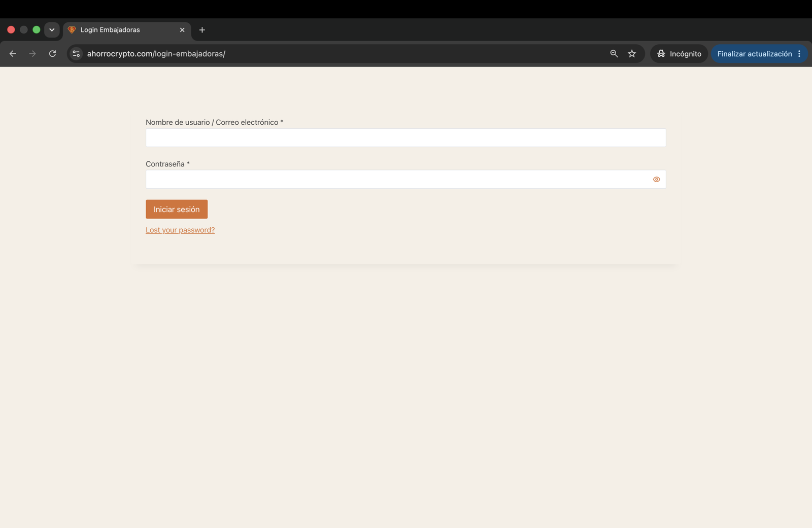Screen dimensions: 812x528
Task: Focus the Contraseña input field
Action: tap(405, 179)
